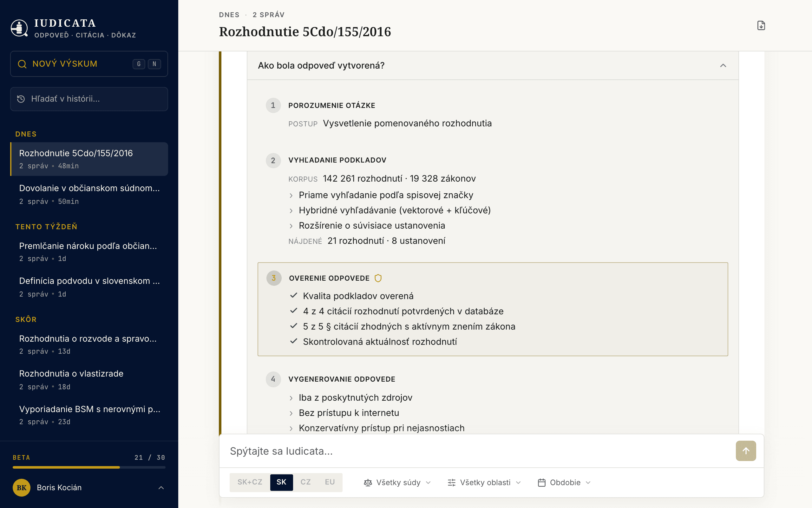The image size is (812, 508).
Task: Click the send arrow button
Action: point(746,451)
